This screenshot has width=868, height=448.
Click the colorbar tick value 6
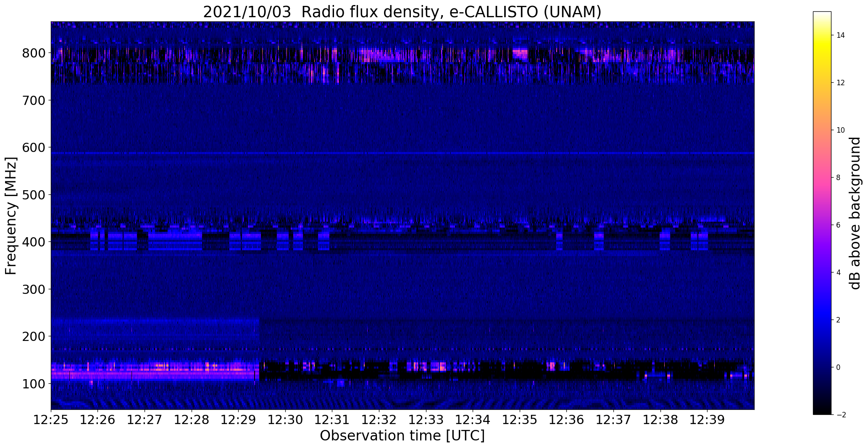click(839, 225)
